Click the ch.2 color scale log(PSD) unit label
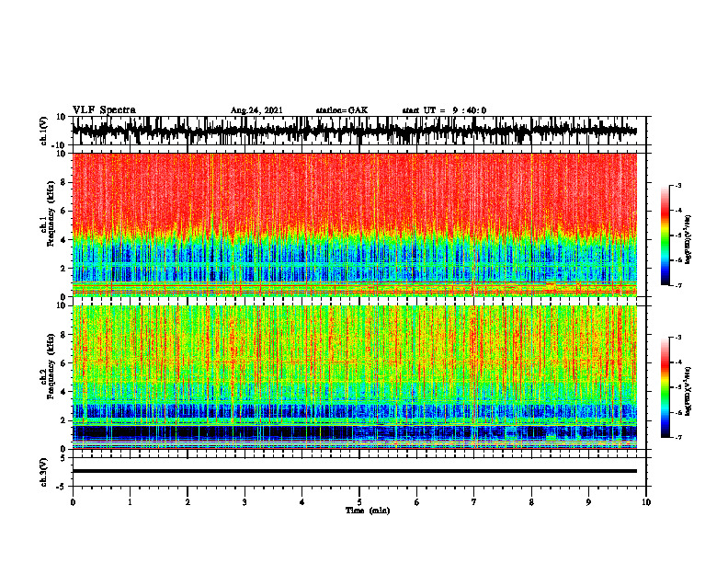The width and height of the screenshot is (728, 563). point(688,392)
